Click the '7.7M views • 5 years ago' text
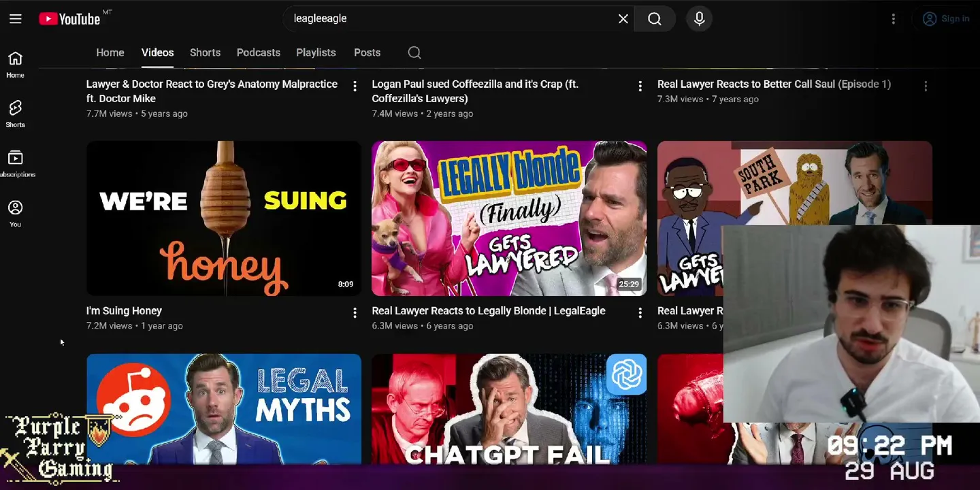The height and width of the screenshot is (490, 980). [x=137, y=114]
